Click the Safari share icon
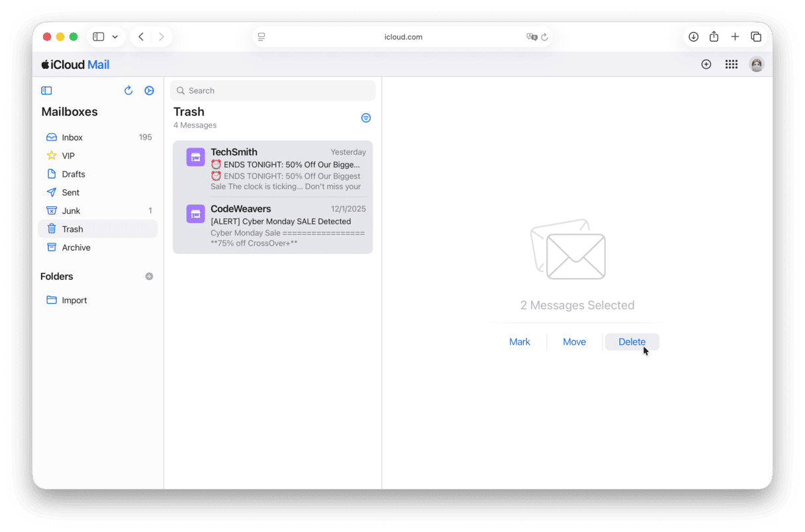805x532 pixels. 714,37
